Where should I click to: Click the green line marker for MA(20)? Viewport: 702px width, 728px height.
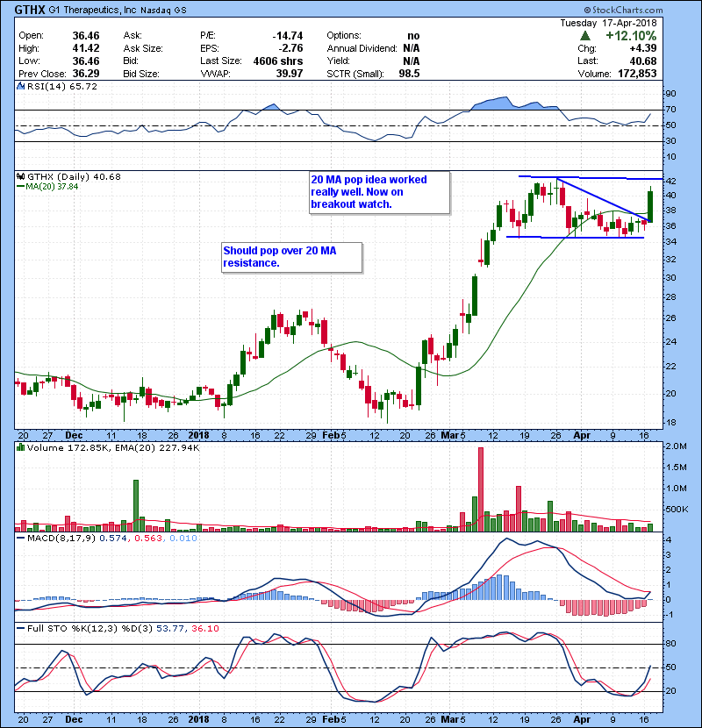[x=20, y=187]
